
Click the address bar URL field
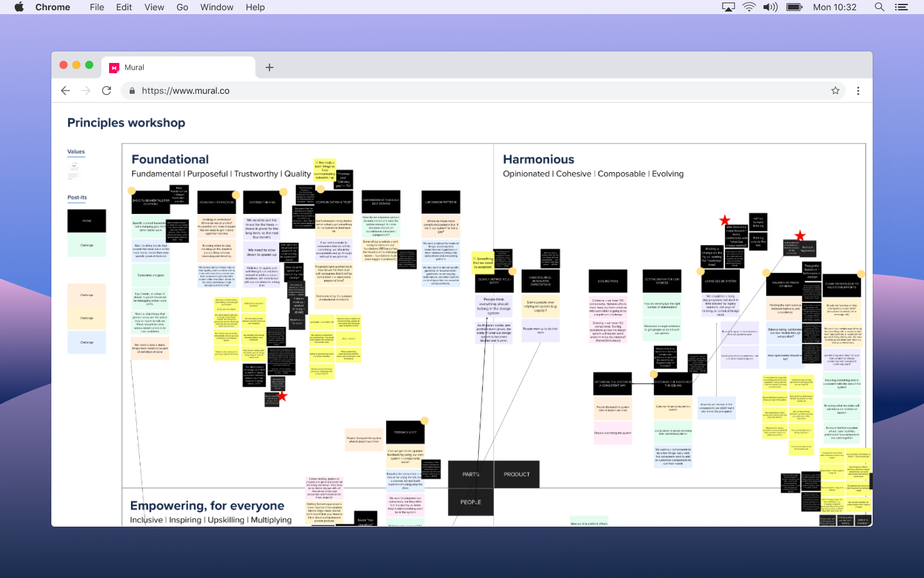449,91
